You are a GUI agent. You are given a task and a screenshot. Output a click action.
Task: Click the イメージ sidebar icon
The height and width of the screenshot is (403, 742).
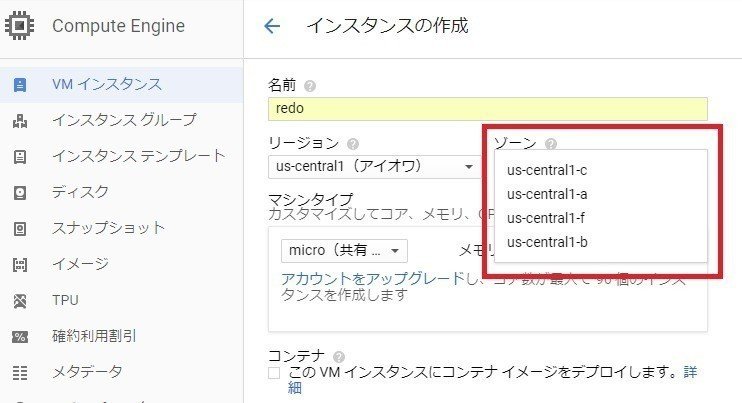(19, 264)
